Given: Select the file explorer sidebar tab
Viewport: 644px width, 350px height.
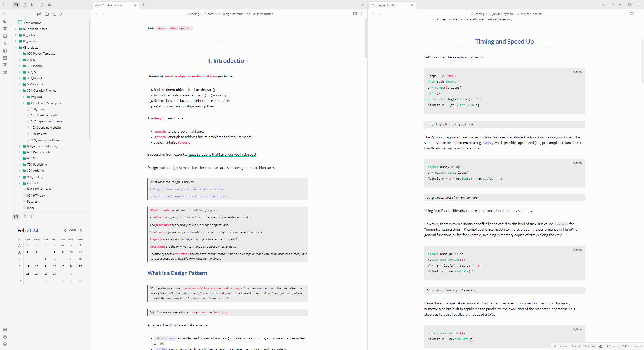Looking at the screenshot, I should pos(16,5).
